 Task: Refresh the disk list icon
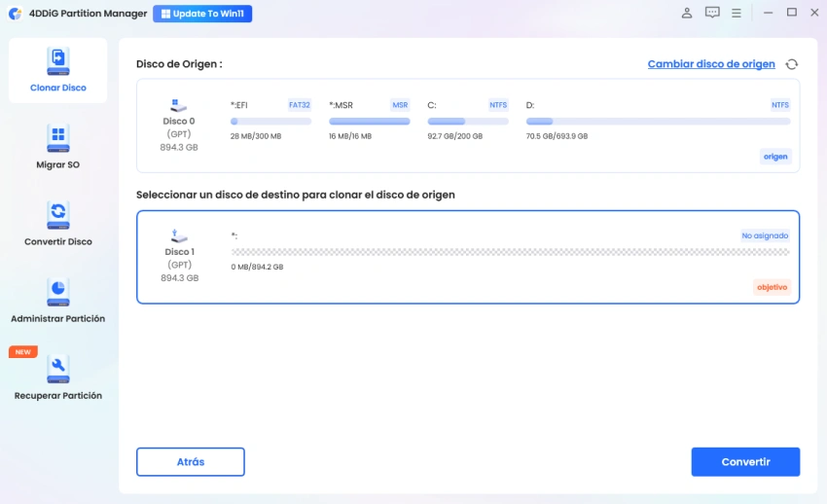(792, 64)
